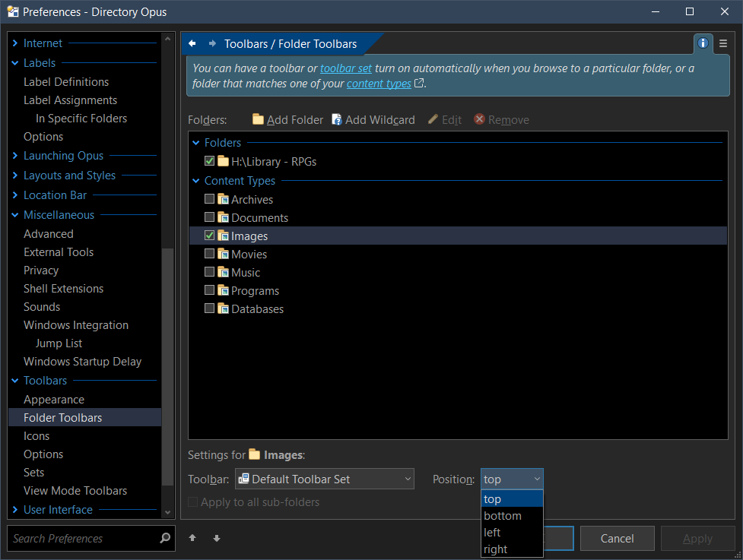The width and height of the screenshot is (743, 560).
Task: Click the Add Wildcard button
Action: (373, 120)
